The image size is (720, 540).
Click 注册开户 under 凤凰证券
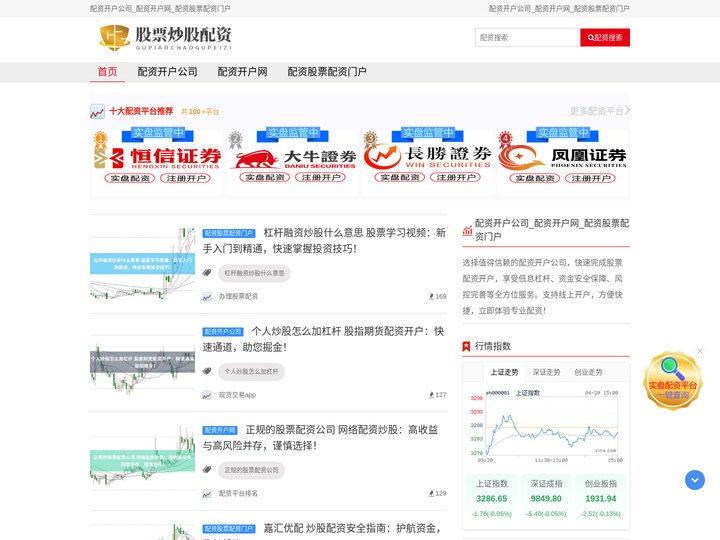click(591, 178)
